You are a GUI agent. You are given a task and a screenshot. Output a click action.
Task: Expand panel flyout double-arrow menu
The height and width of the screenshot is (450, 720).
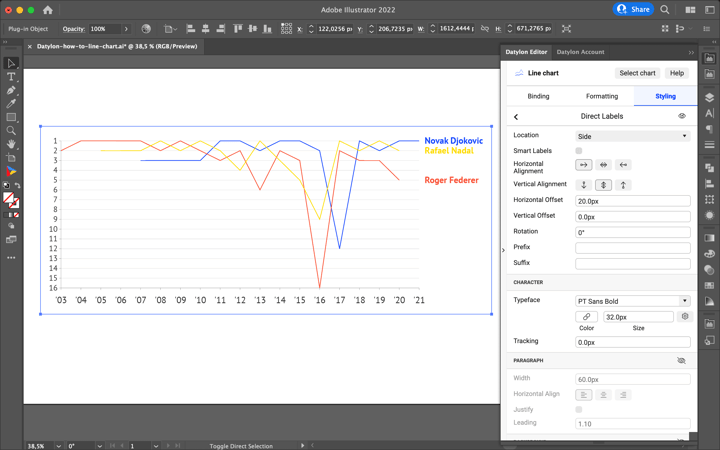click(x=691, y=52)
